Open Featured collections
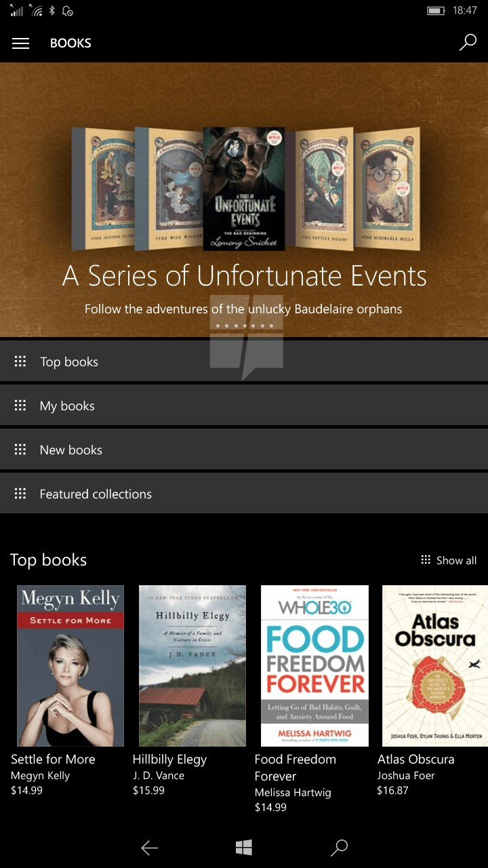 [244, 494]
